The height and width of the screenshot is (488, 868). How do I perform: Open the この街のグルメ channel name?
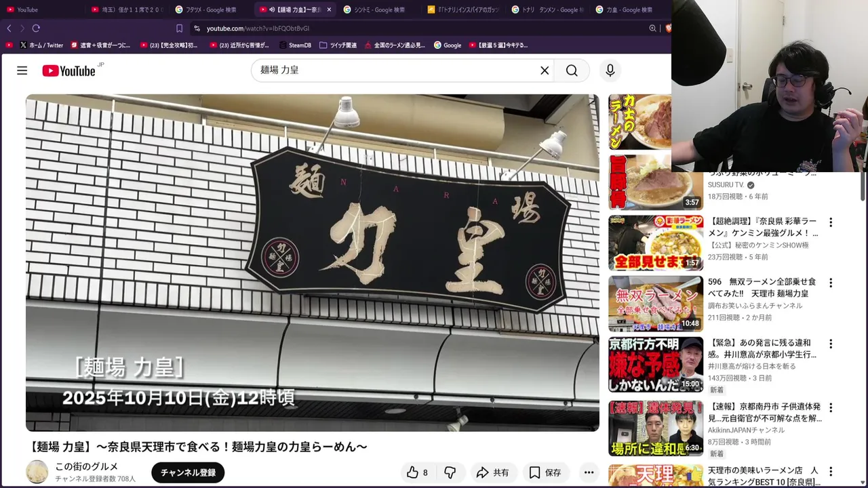pos(87,466)
